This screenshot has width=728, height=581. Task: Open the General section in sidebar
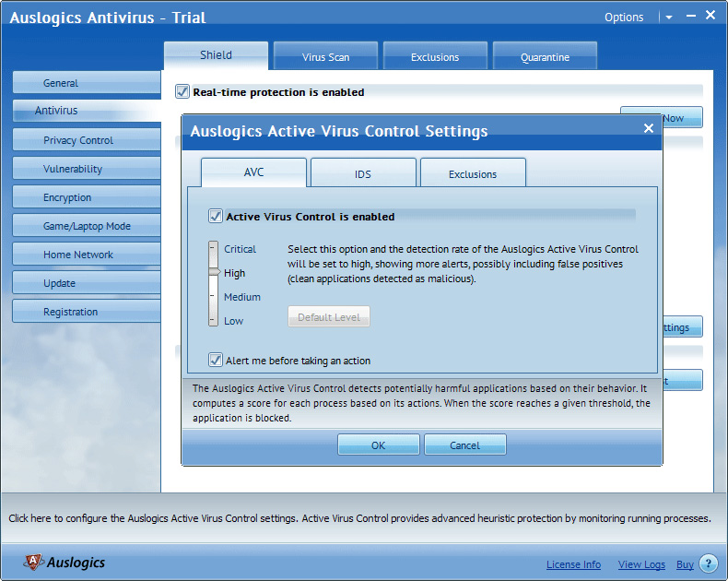87,83
